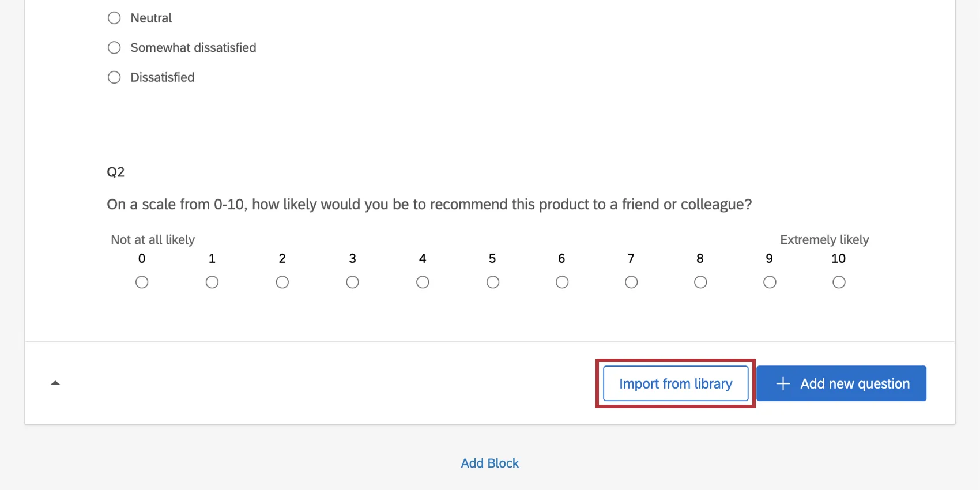Screen dimensions: 980x490
Task: Choose rating 1 on the scale
Action: click(212, 282)
